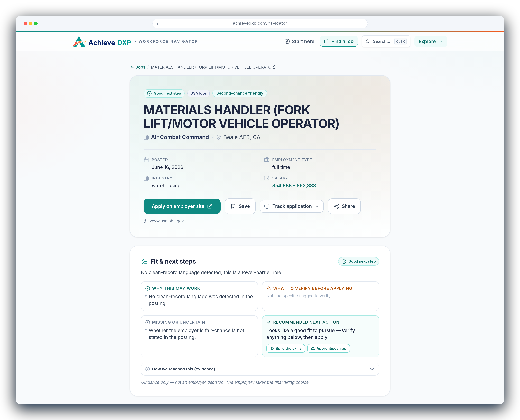Click the link chain icon by usajobs.gov
This screenshot has width=520, height=420.
(x=145, y=221)
